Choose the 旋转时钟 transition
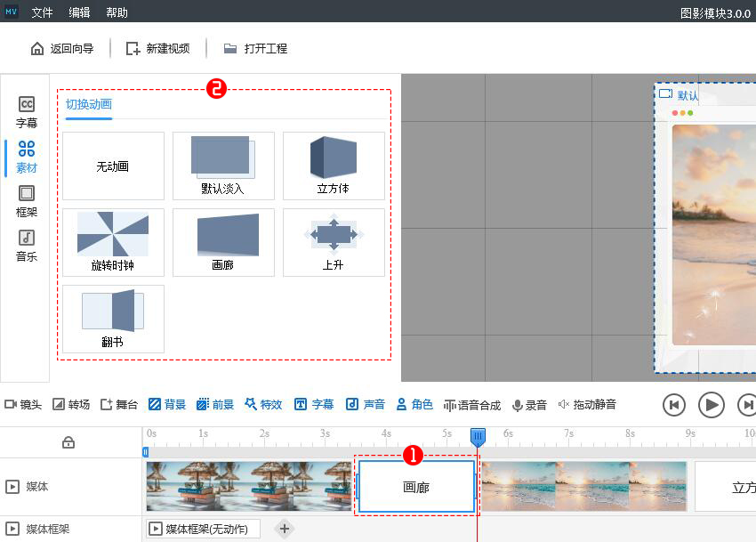This screenshot has width=756, height=542. point(113,242)
